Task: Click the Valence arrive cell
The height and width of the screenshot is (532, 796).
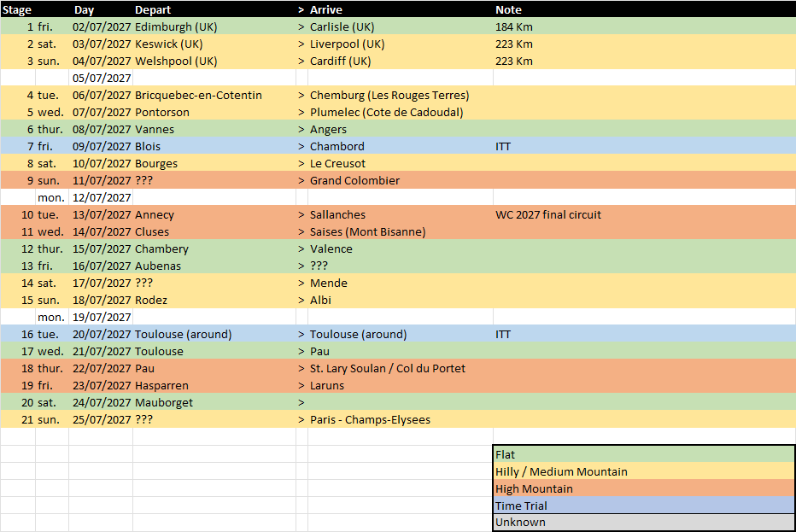Action: tap(400, 248)
